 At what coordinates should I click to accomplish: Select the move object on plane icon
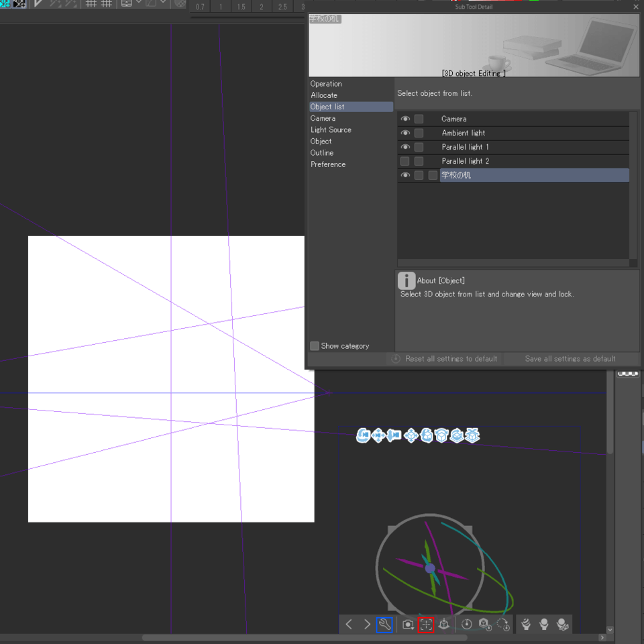[411, 435]
